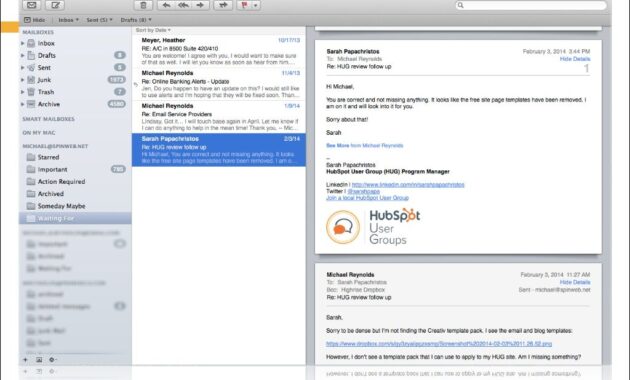Click the search field in the toolbar
Image resolution: width=630 pixels, height=380 pixels.
(531, 5)
